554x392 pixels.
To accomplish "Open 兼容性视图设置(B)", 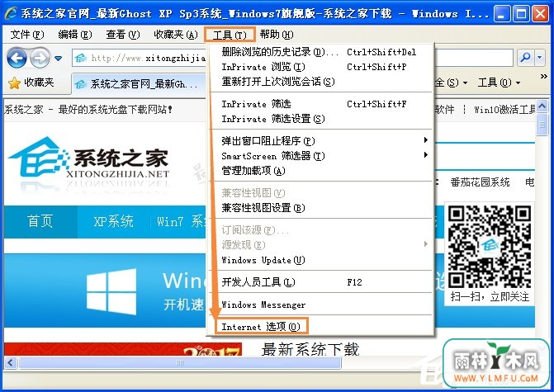I will (x=320, y=208).
